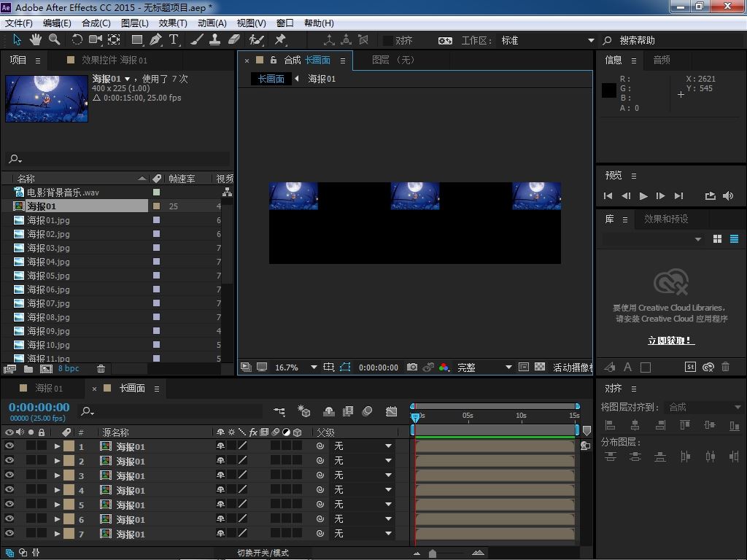Click the 切换开关/模式 button
This screenshot has height=560, width=747.
(x=263, y=553)
